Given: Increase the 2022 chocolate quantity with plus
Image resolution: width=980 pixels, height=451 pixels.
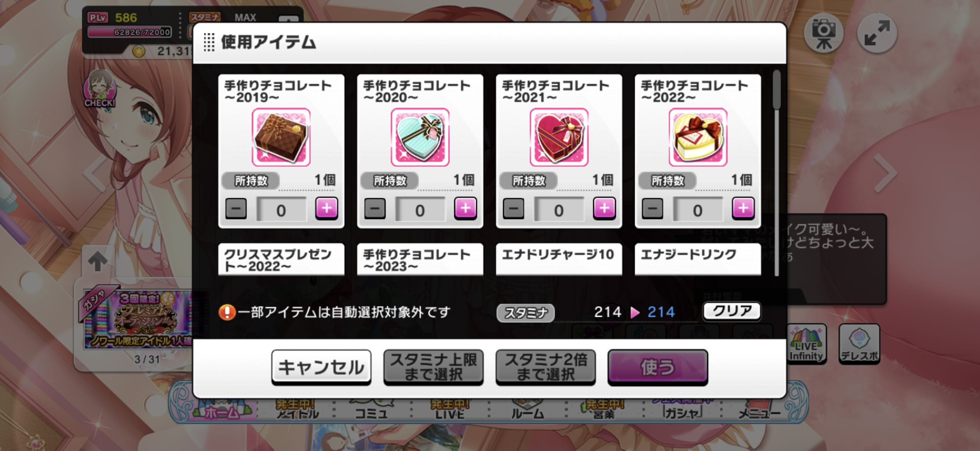Looking at the screenshot, I should 743,209.
